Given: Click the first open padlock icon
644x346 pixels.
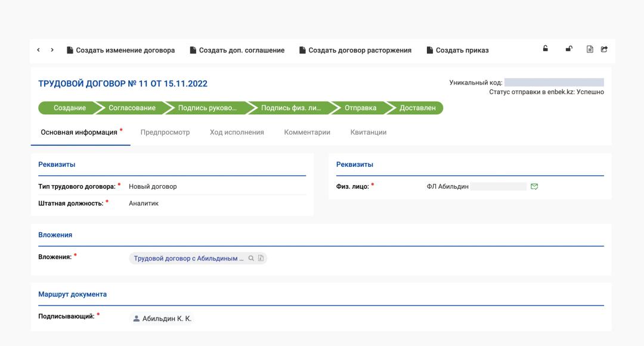Looking at the screenshot, I should click(x=545, y=49).
